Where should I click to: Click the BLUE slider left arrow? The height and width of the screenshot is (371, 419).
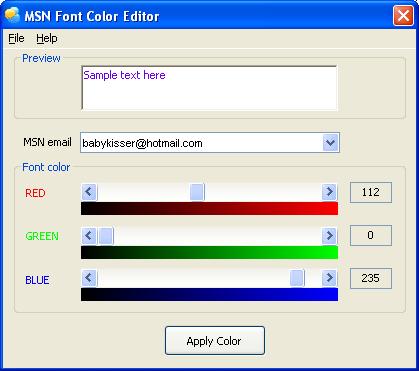[89, 278]
